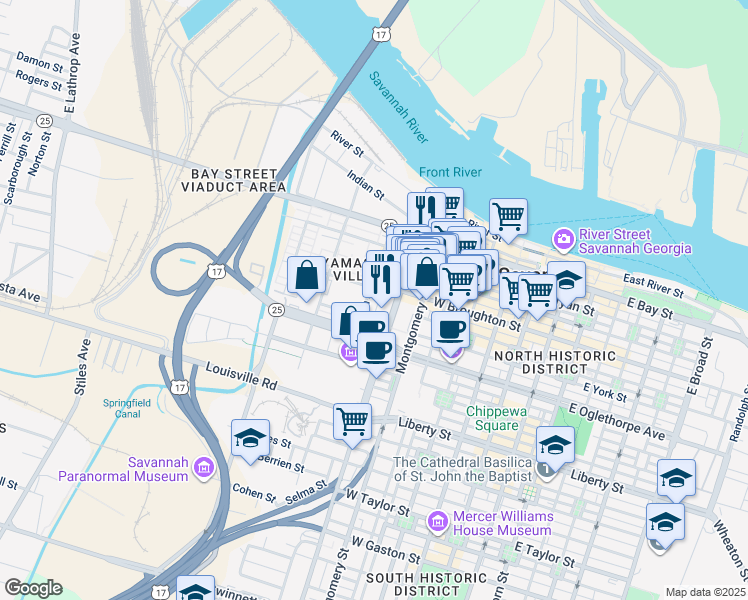Click the shopping bag marker left of Yamacraw Village
Viewport: 748px width, 600px height.
[x=307, y=279]
